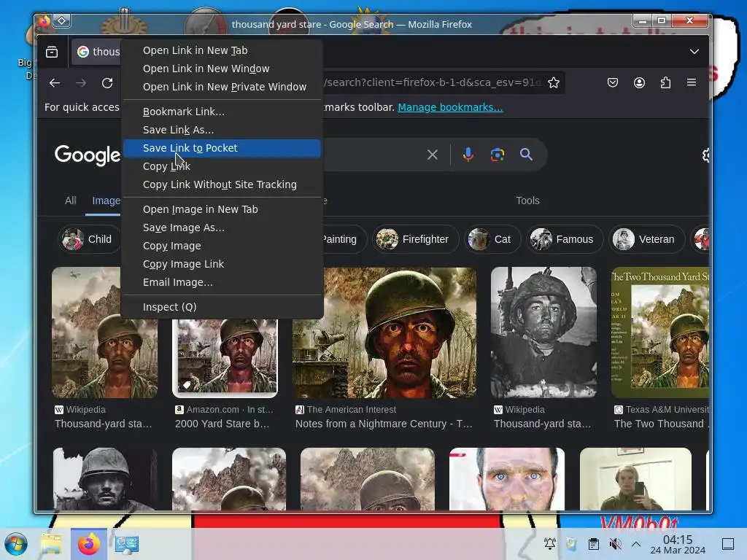Choose Open Link in New Private Window
The height and width of the screenshot is (560, 747).
tap(222, 87)
